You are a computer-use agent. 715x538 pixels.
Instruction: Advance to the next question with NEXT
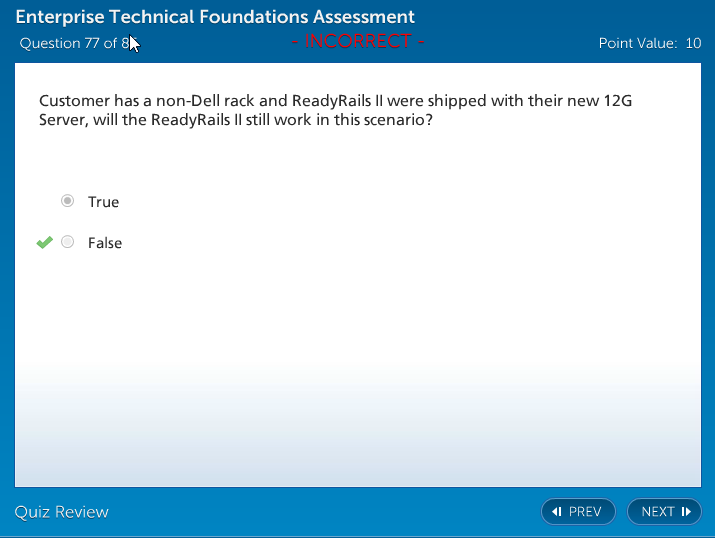point(664,512)
